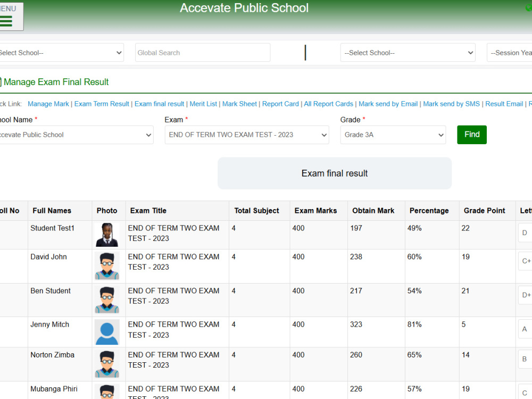532x399 pixels.
Task: Open the Mark Sheet link
Action: point(239,104)
